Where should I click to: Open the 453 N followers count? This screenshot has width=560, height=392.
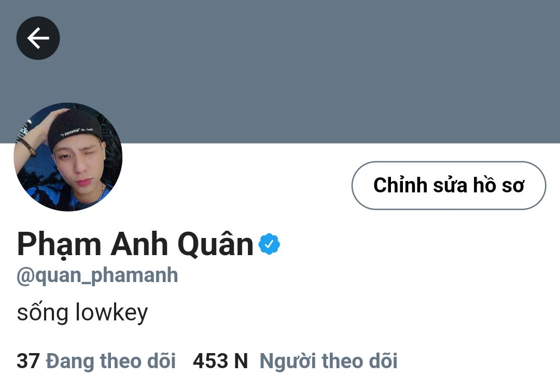click(220, 361)
